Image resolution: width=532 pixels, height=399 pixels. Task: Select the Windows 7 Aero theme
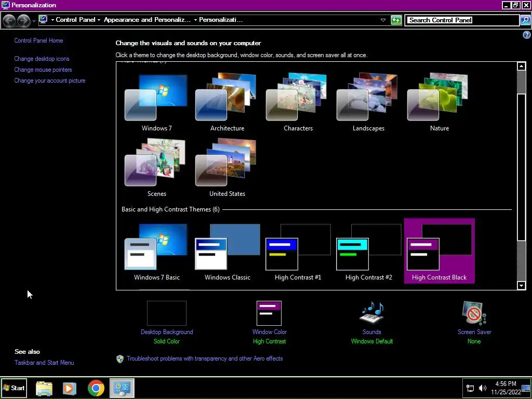156,102
